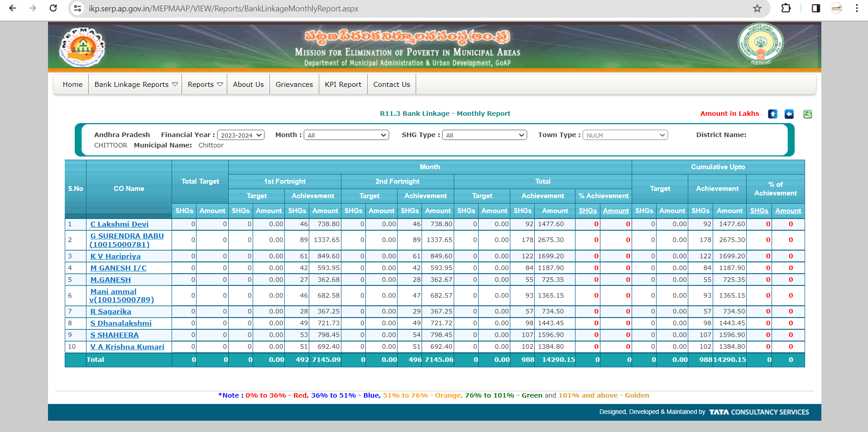This screenshot has height=432, width=868.
Task: Open the browser side panel icon
Action: pyautogui.click(x=815, y=8)
